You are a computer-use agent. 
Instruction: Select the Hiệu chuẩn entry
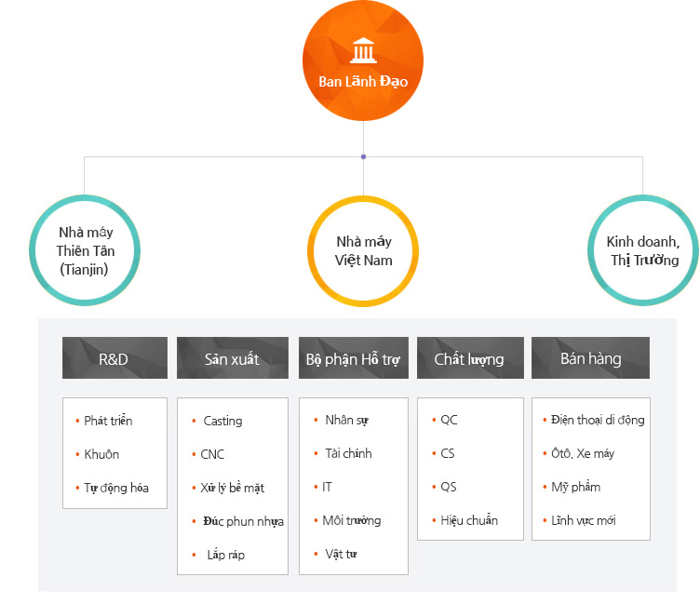tap(469, 520)
